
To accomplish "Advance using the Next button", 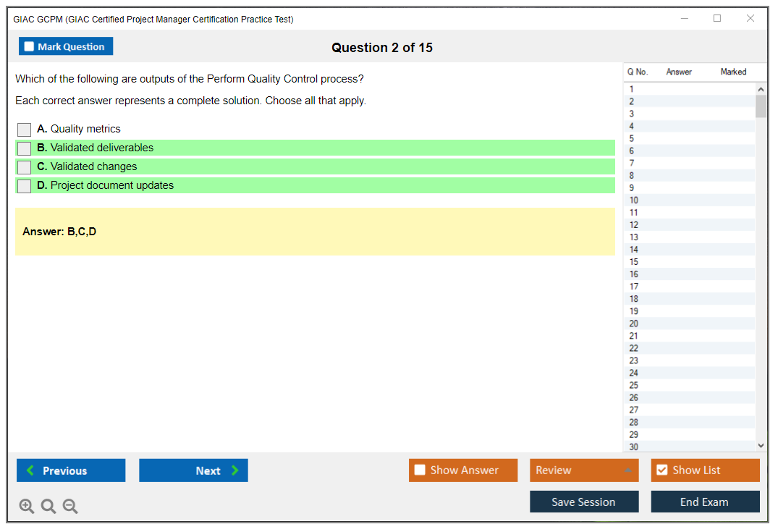I will click(x=193, y=470).
